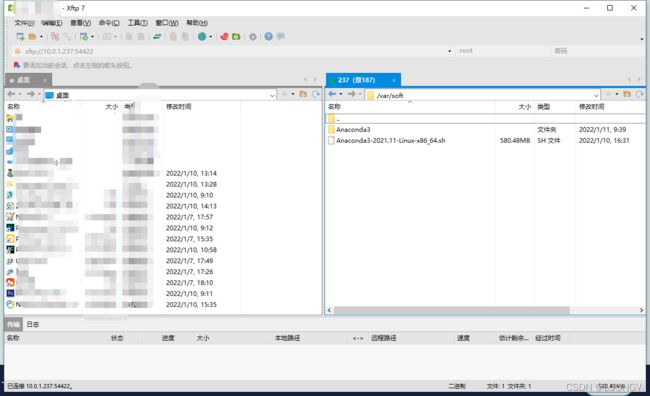Click the green folder camera icon in toolbar
650x396 pixels.
pos(236,36)
